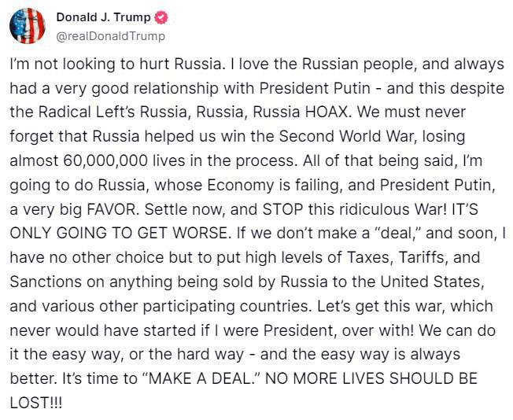Open the @realDonaldTrump handle link

(111, 36)
